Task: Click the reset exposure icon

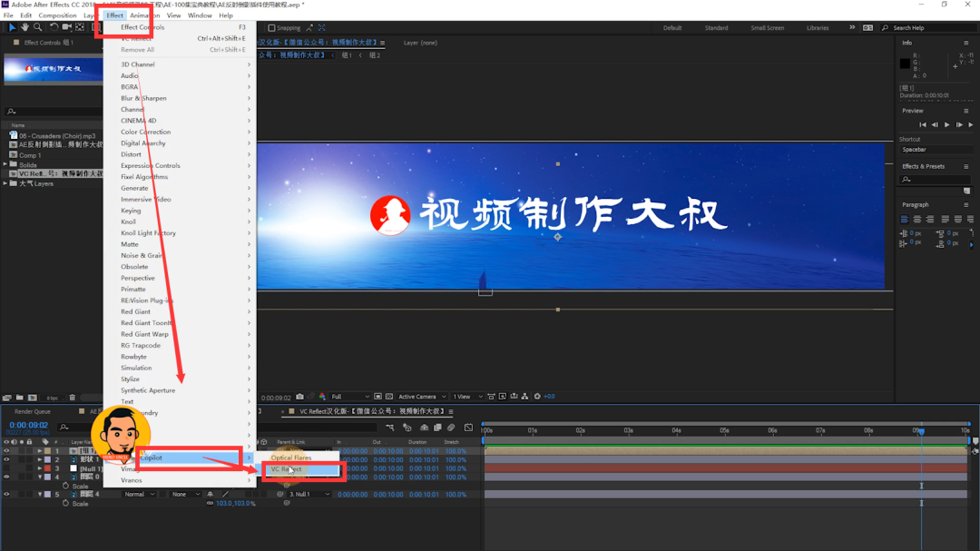Action: click(x=537, y=397)
